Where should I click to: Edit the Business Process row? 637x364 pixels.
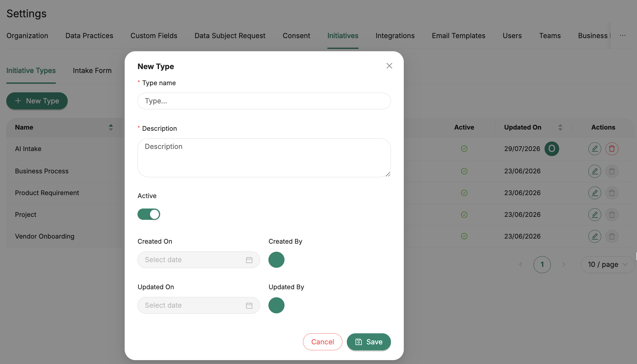coord(595,171)
